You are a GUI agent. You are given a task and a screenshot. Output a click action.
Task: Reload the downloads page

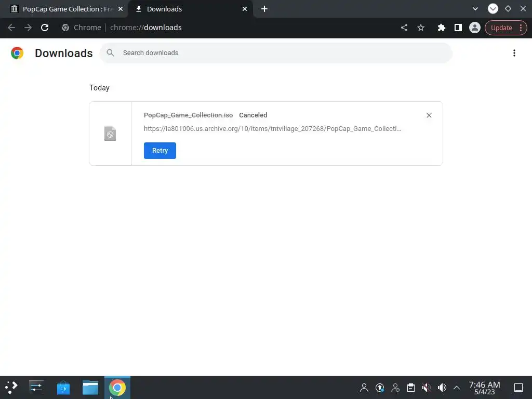[x=45, y=28]
